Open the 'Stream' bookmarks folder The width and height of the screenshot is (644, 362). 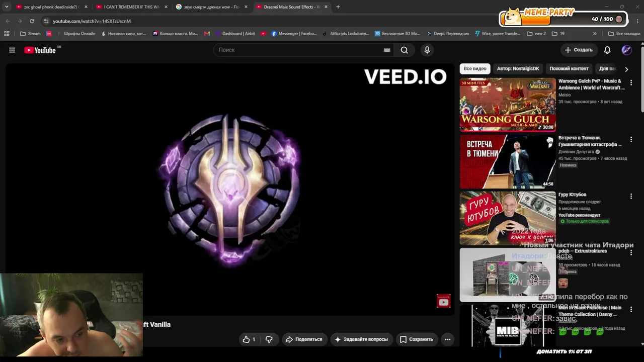[30, 34]
